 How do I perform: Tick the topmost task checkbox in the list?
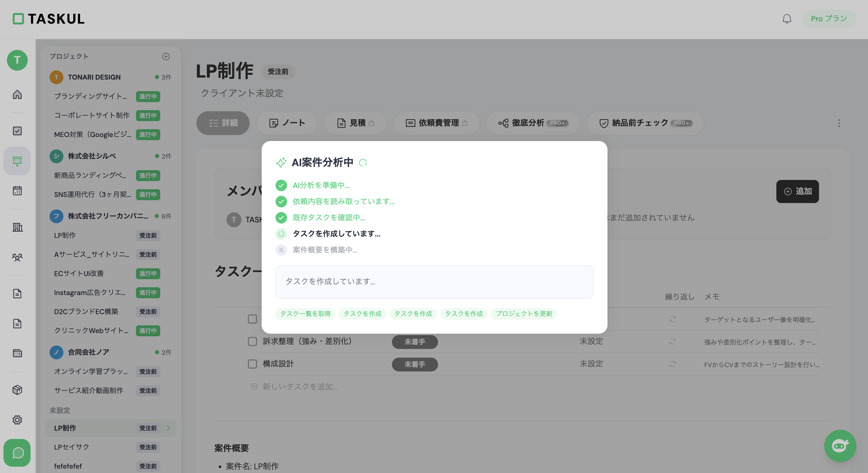pos(252,319)
